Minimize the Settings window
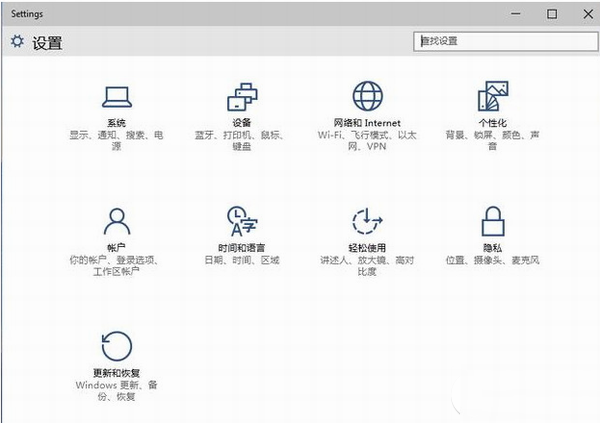Screen dimensions: 600x423 click(516, 14)
